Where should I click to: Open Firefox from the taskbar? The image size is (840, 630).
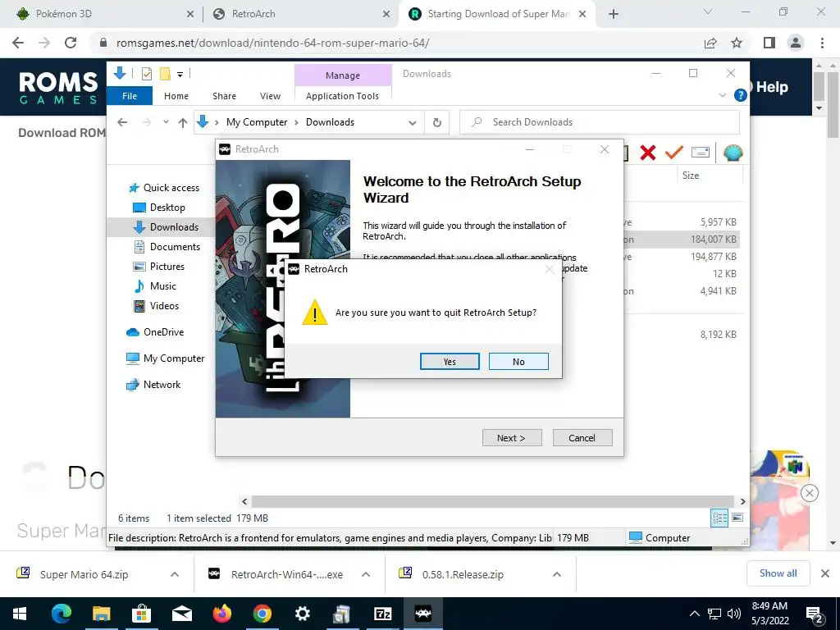pos(221,614)
